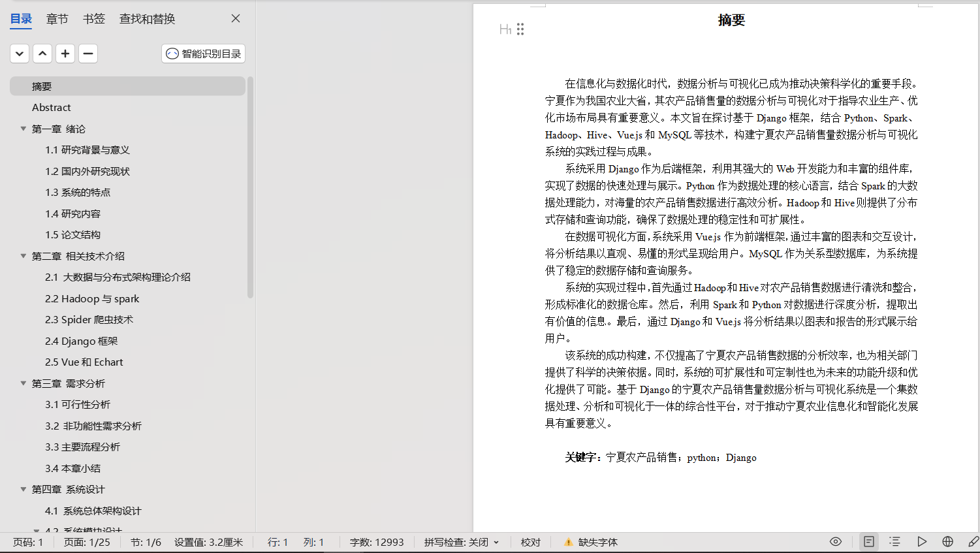This screenshot has height=553, width=980.
Task: Switch to the 目录 tab
Action: click(21, 18)
